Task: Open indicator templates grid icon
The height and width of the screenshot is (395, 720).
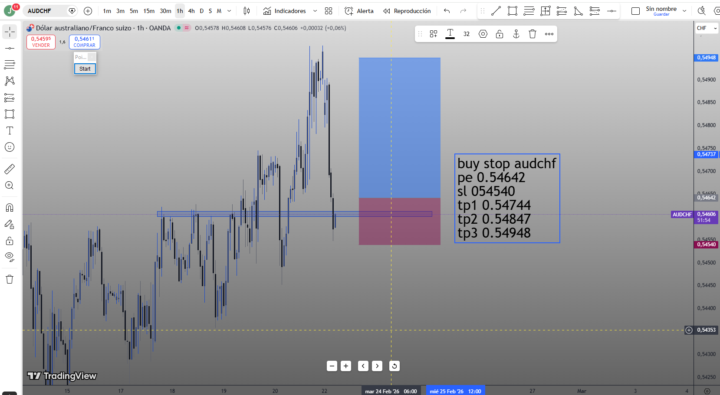Action: coord(328,11)
